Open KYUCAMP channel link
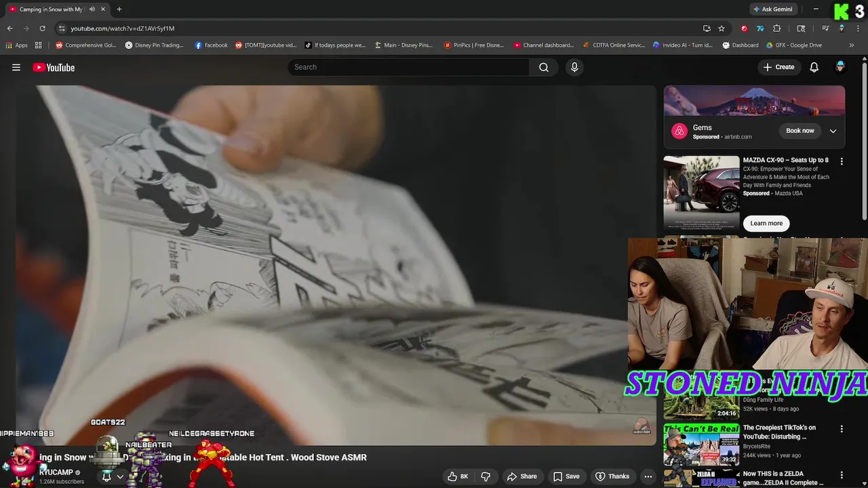The width and height of the screenshot is (868, 488). [x=56, y=472]
